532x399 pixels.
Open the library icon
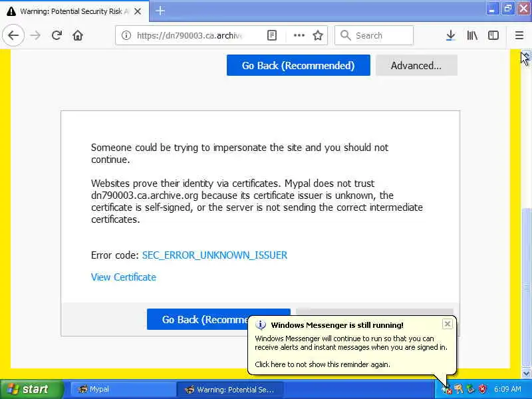(472, 35)
